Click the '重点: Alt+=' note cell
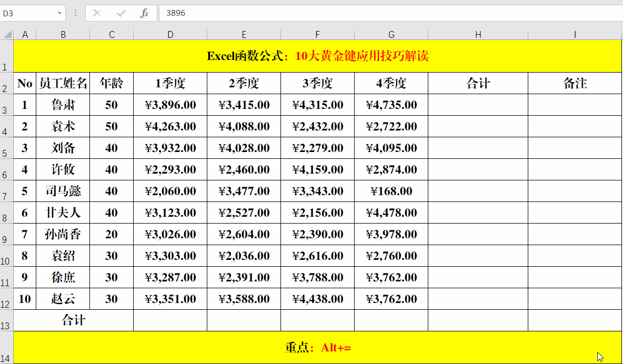Viewport: 623px width, 364px height. coord(317,348)
